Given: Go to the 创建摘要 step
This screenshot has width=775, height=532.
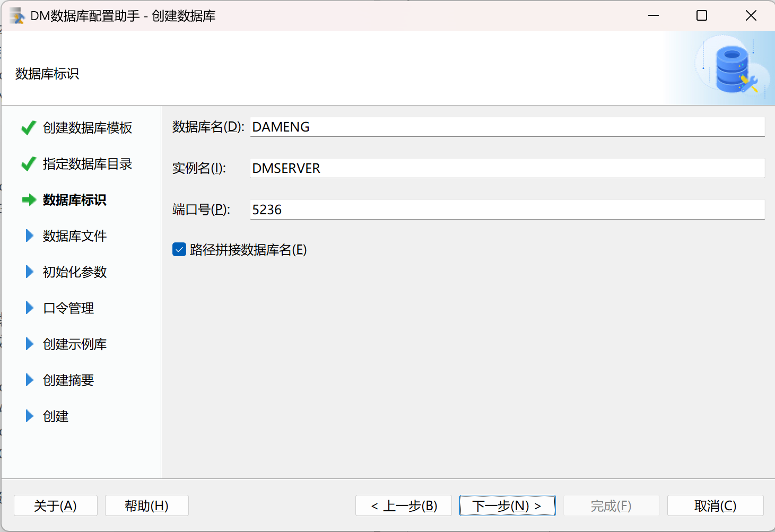Looking at the screenshot, I should coord(68,380).
